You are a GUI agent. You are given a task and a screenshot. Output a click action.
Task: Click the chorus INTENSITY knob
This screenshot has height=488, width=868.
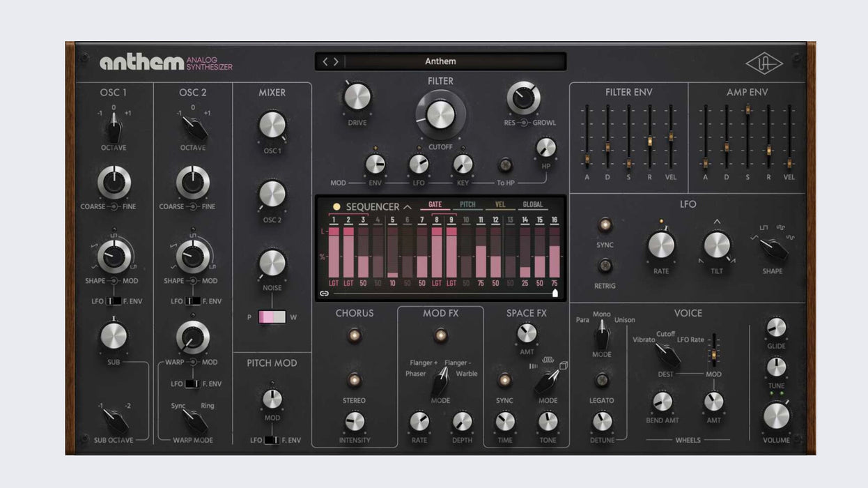[x=355, y=421]
